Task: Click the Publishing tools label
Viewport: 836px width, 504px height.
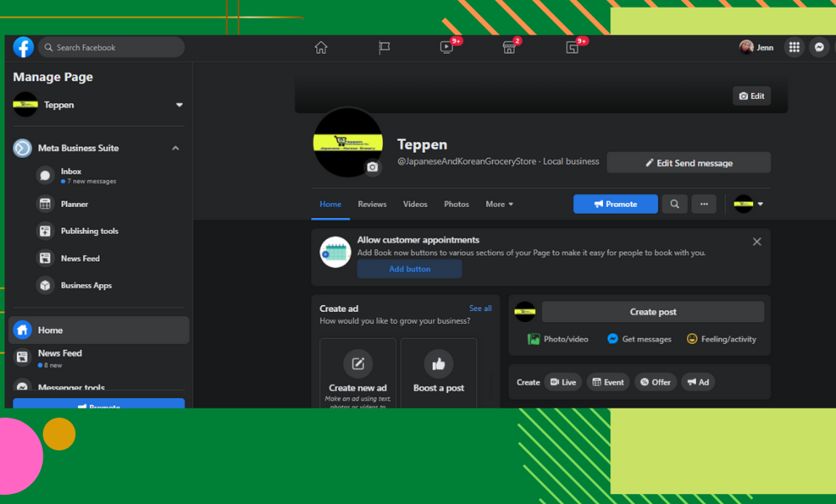Action: [x=90, y=231]
